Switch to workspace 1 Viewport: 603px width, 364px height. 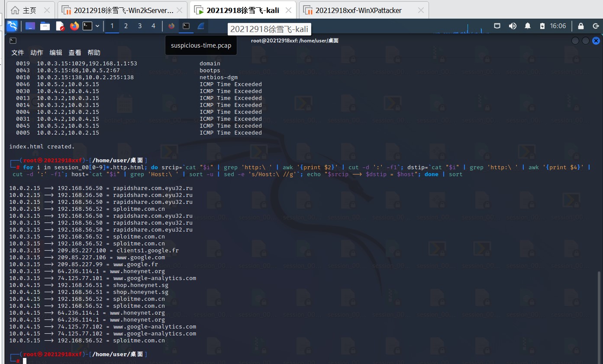click(112, 26)
